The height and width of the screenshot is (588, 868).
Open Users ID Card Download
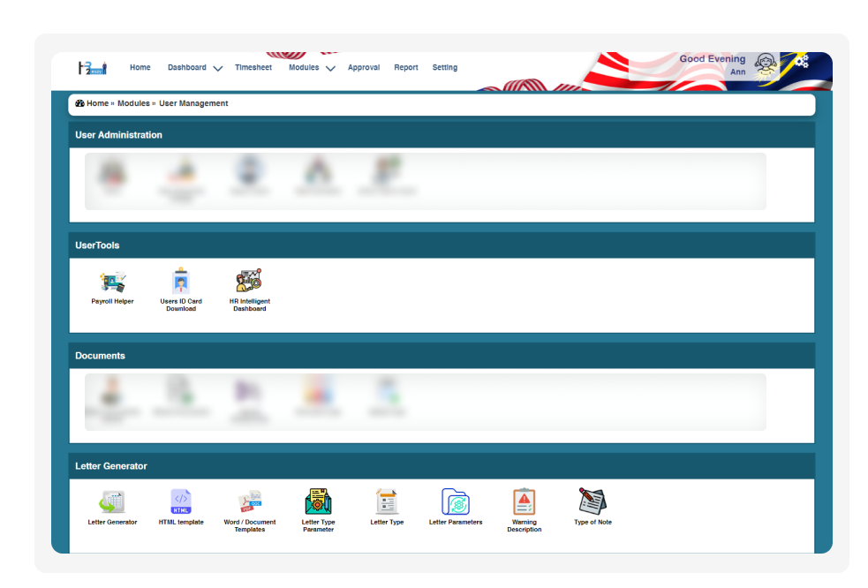pos(181,283)
